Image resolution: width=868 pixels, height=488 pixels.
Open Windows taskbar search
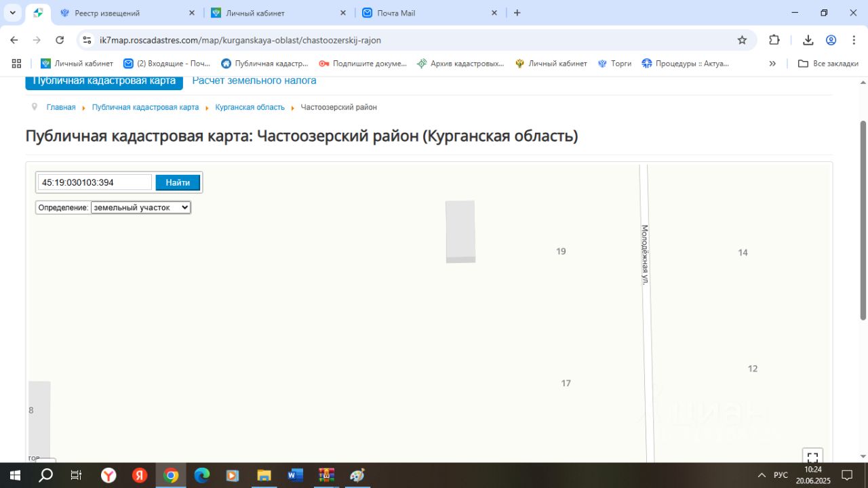tap(45, 475)
